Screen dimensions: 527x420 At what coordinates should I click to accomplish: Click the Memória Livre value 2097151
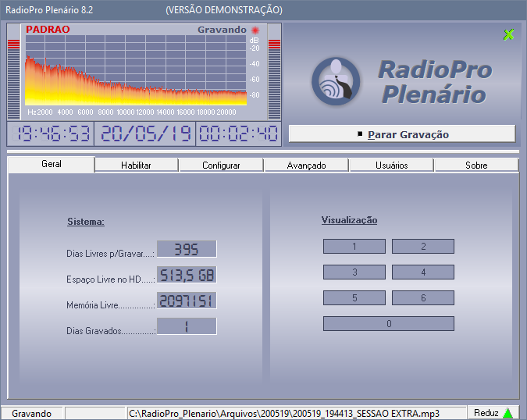coord(187,301)
